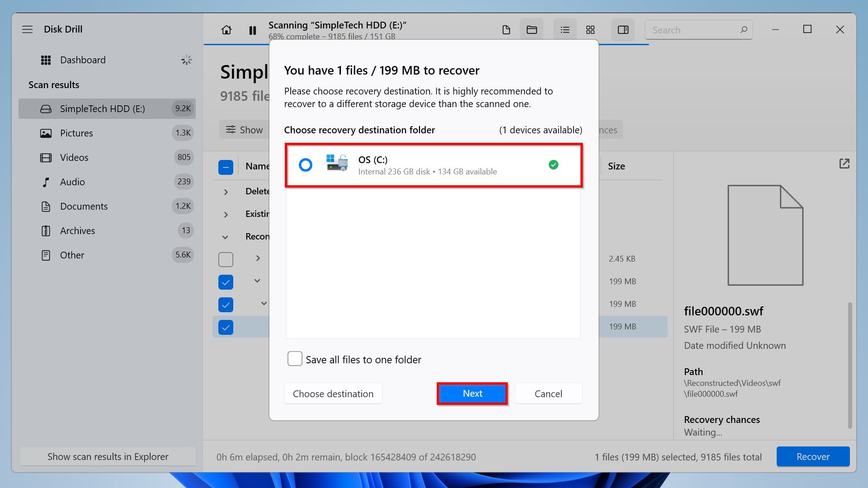Pause the scan

(253, 30)
